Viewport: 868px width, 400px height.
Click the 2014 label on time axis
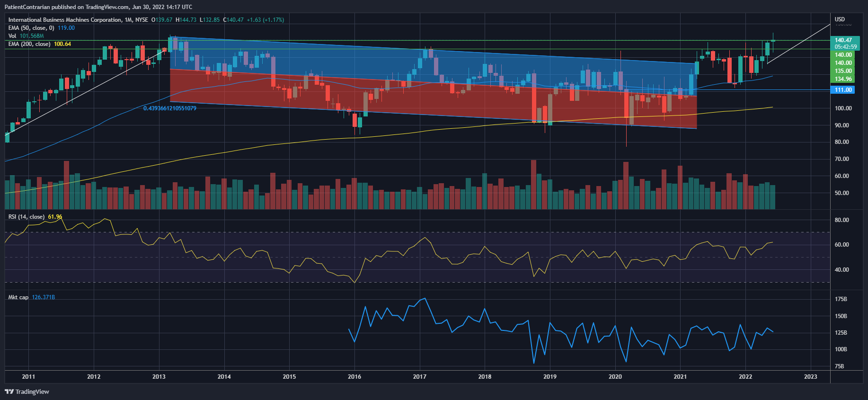[x=224, y=377]
